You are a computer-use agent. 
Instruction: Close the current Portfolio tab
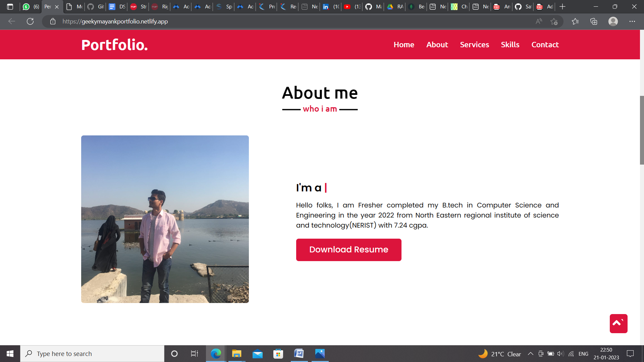57,7
